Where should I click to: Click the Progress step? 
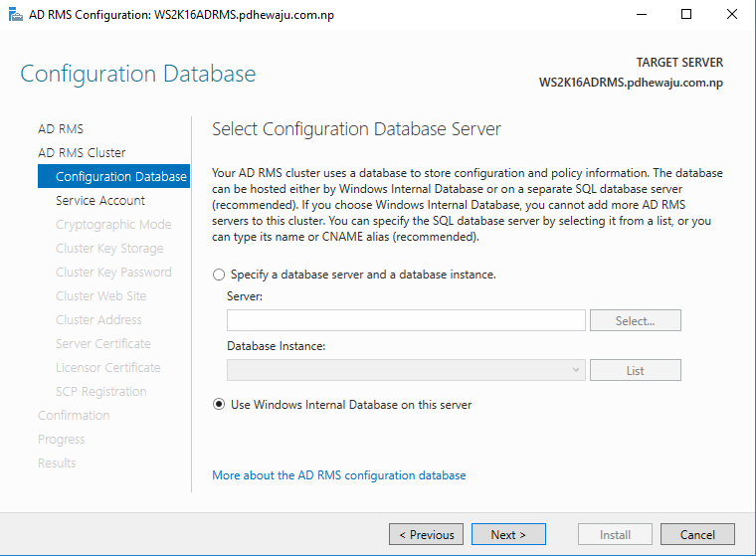tap(62, 440)
